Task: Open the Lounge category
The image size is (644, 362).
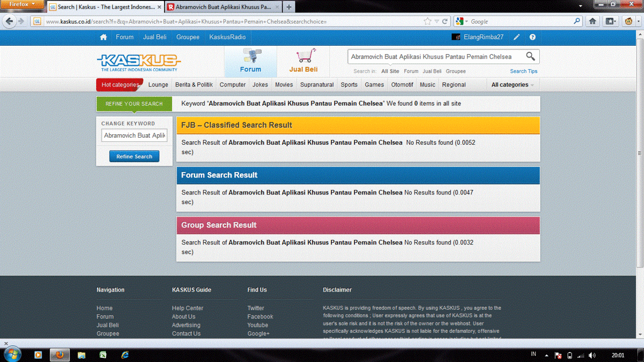Action: [x=158, y=85]
